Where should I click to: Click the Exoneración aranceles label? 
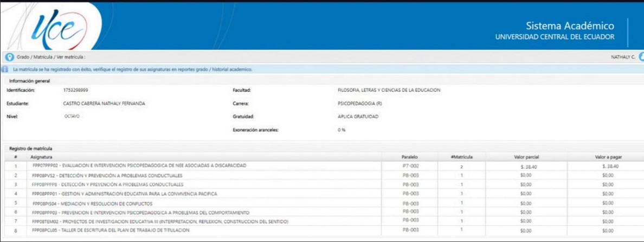click(255, 130)
